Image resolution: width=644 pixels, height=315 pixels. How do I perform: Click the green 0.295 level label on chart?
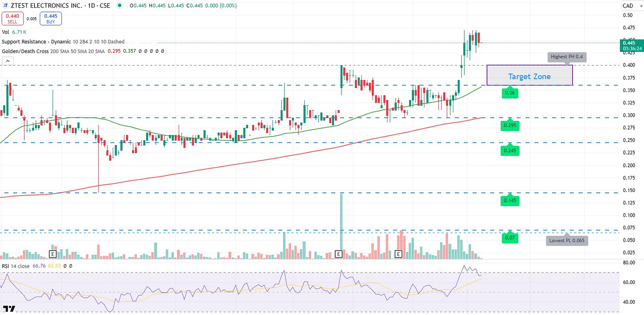tap(510, 126)
